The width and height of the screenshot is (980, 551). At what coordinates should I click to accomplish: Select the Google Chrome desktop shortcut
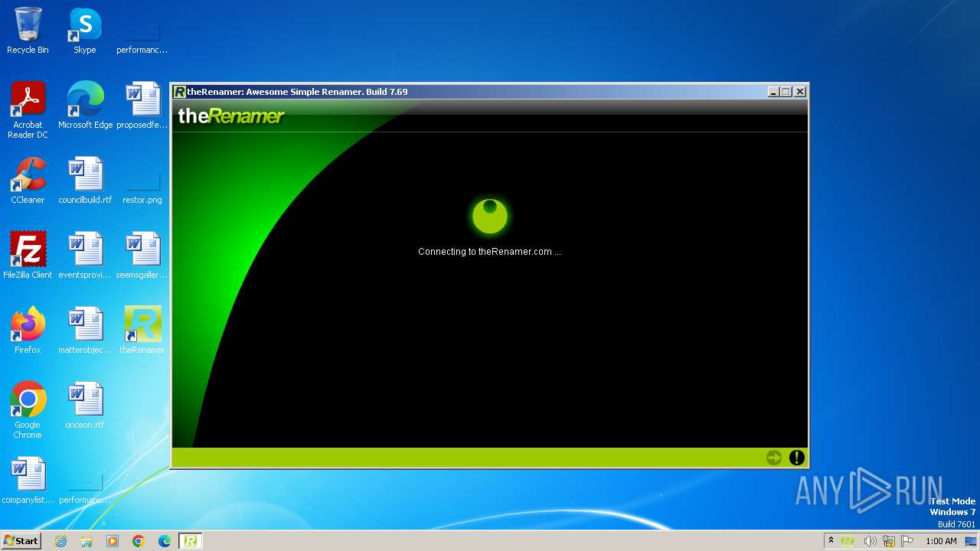pos(28,410)
